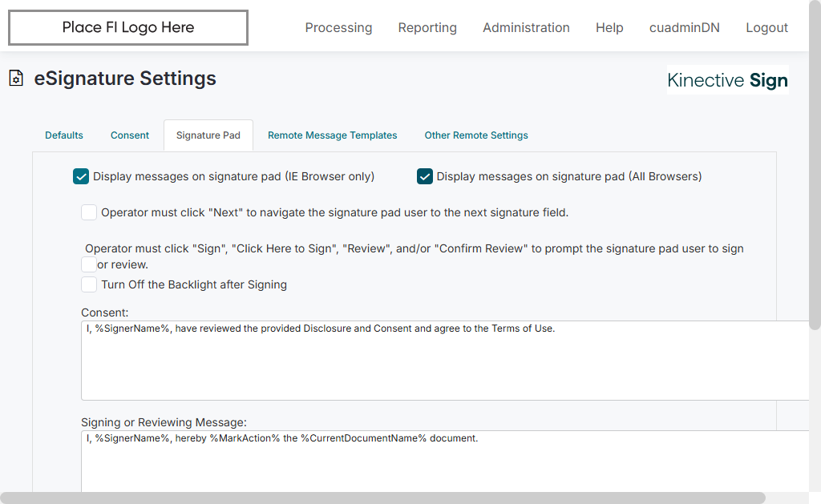Switch to the Consent tab
This screenshot has height=504, width=821.
pyautogui.click(x=130, y=135)
